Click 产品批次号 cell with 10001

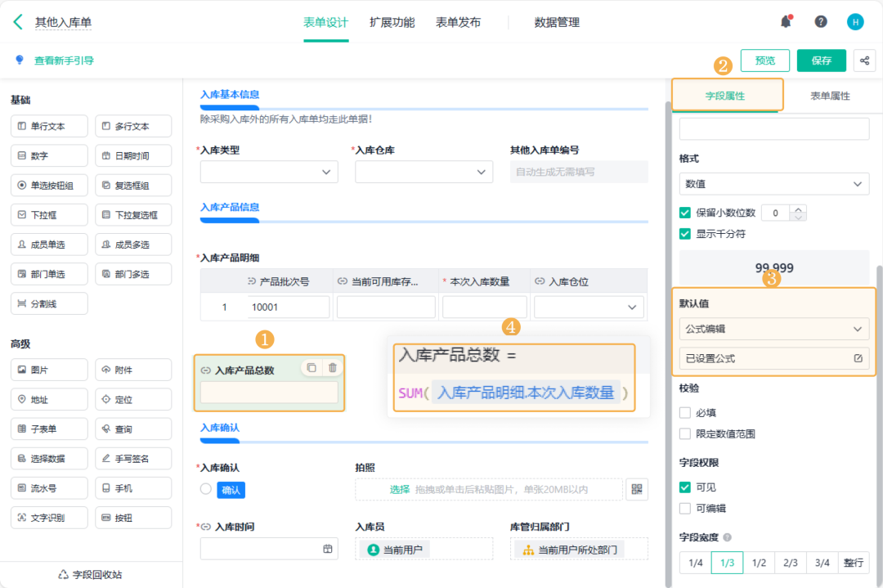pos(289,307)
